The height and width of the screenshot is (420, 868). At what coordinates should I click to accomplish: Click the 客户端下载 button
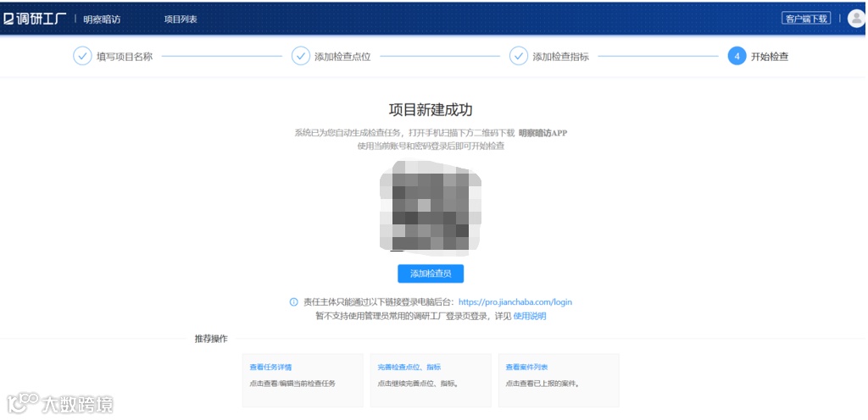tap(806, 19)
